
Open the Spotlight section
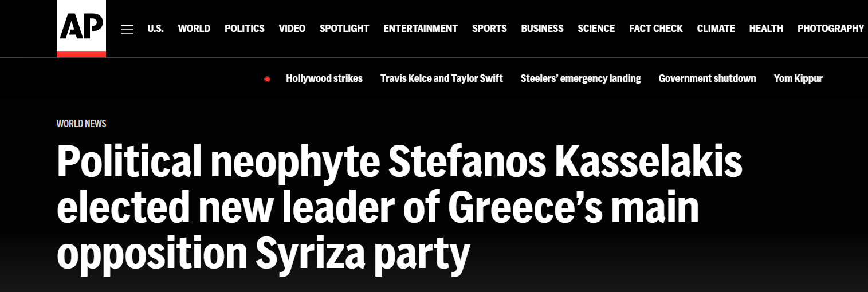pos(344,29)
